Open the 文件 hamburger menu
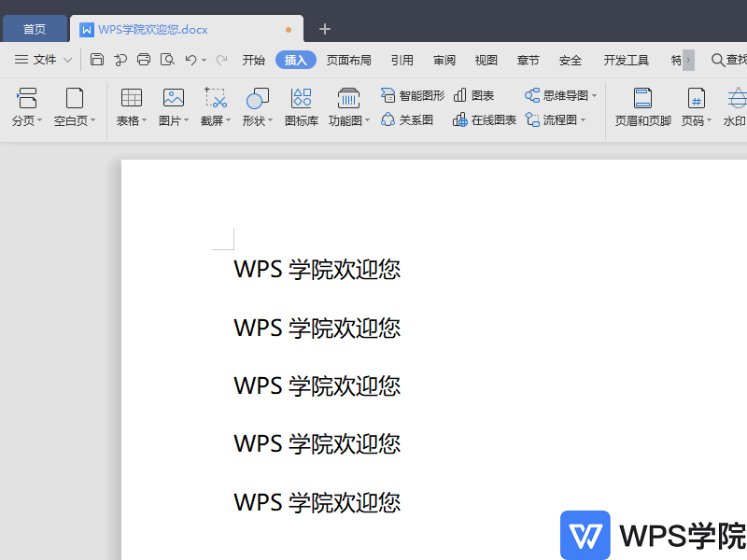Viewport: 747px width, 560px height. [21, 60]
